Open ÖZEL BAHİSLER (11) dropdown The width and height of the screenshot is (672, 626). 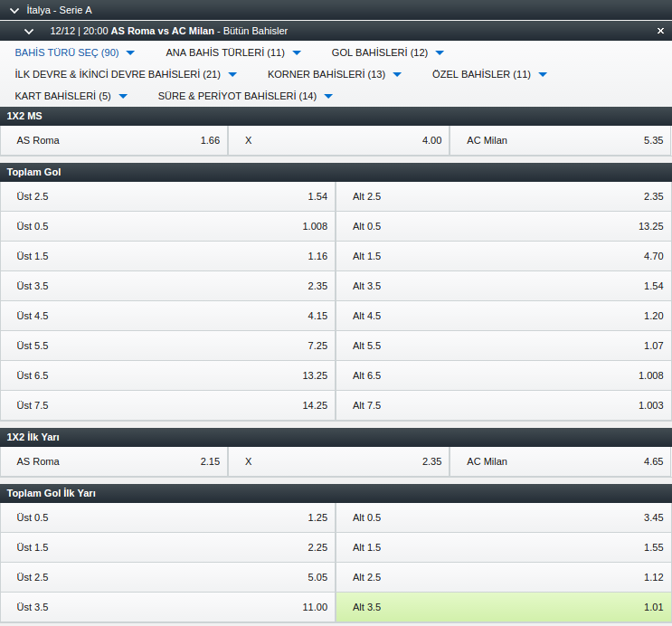click(x=489, y=74)
